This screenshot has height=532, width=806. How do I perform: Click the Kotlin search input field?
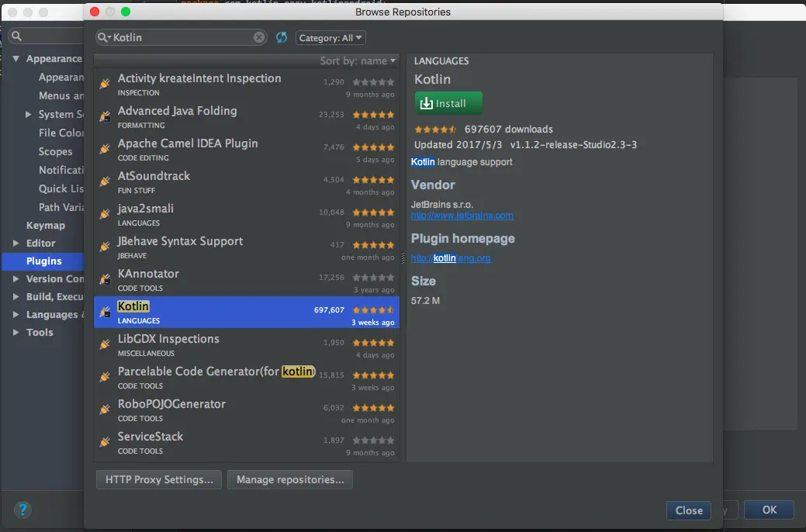pos(182,37)
